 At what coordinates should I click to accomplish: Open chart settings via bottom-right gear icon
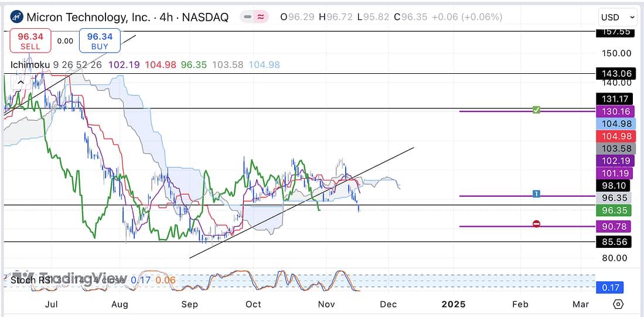coord(618,304)
